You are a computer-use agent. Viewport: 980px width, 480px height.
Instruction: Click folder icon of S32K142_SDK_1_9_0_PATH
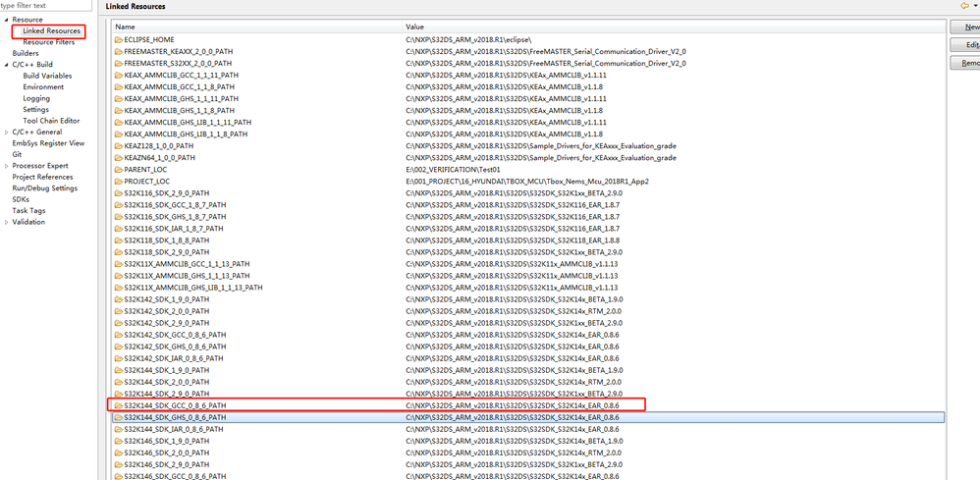(119, 299)
